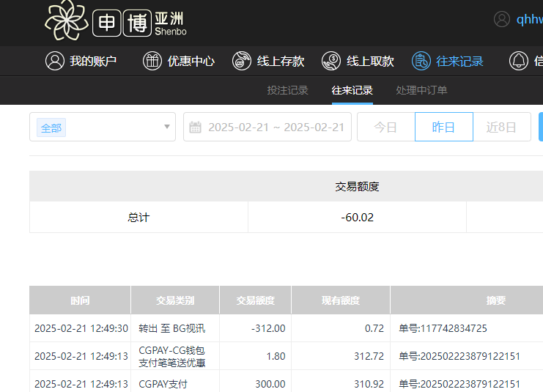Click the transaction records icon
The width and height of the screenshot is (543, 392).
pos(421,61)
